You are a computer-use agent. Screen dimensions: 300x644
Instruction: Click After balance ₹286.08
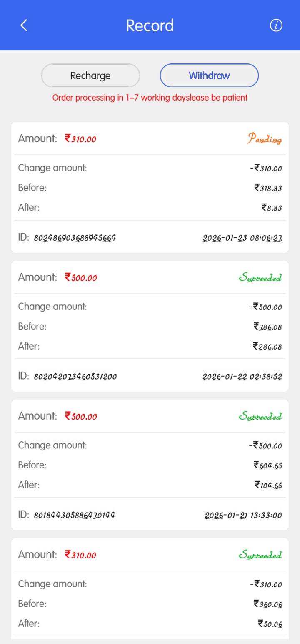[x=267, y=346]
